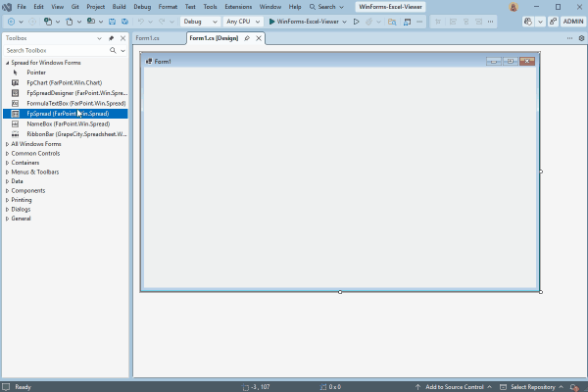Click the browser/preview window toolbar icon
Image resolution: width=588 pixels, height=392 pixels.
[x=407, y=22]
